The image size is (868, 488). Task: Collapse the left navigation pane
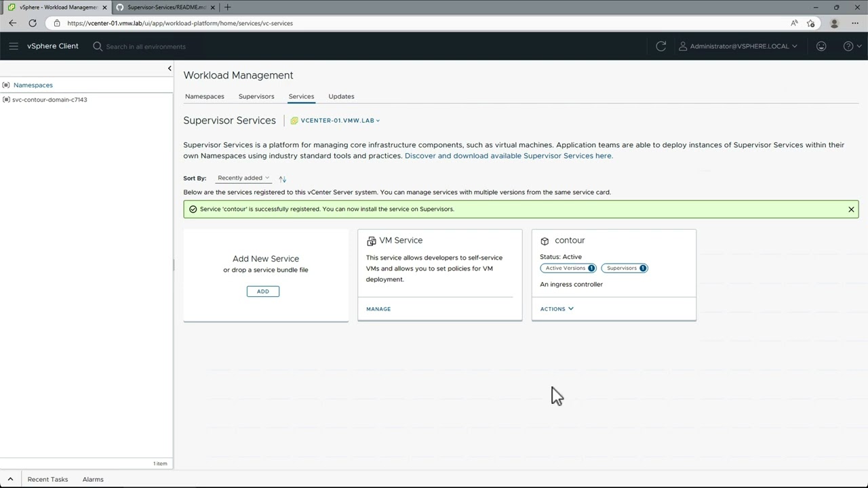[170, 68]
